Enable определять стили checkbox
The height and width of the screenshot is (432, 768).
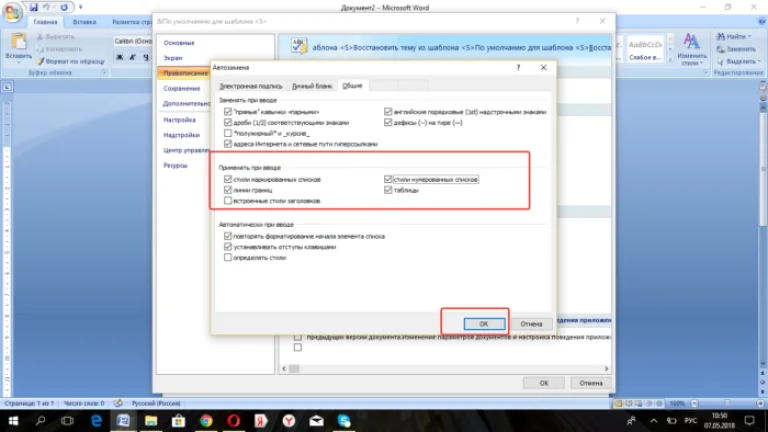pyautogui.click(x=228, y=258)
